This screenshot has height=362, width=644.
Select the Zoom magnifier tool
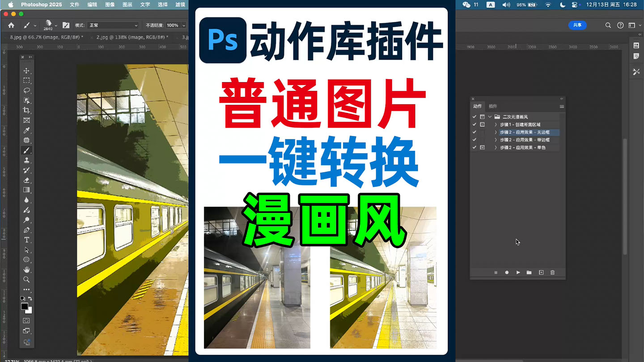26,279
